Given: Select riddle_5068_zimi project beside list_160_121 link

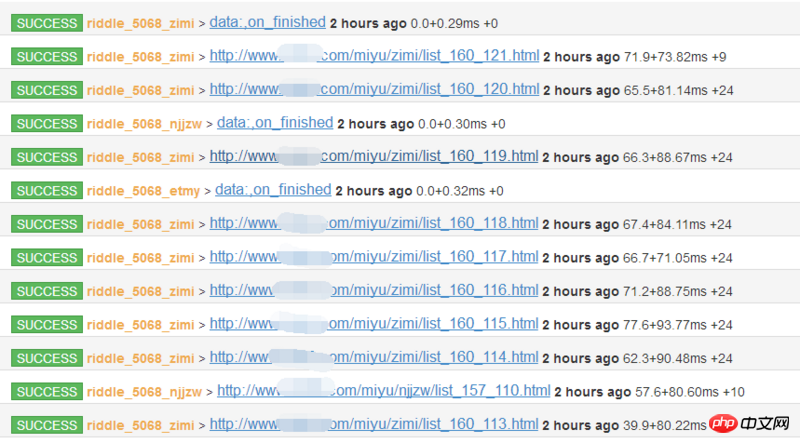Looking at the screenshot, I should pos(140,57).
